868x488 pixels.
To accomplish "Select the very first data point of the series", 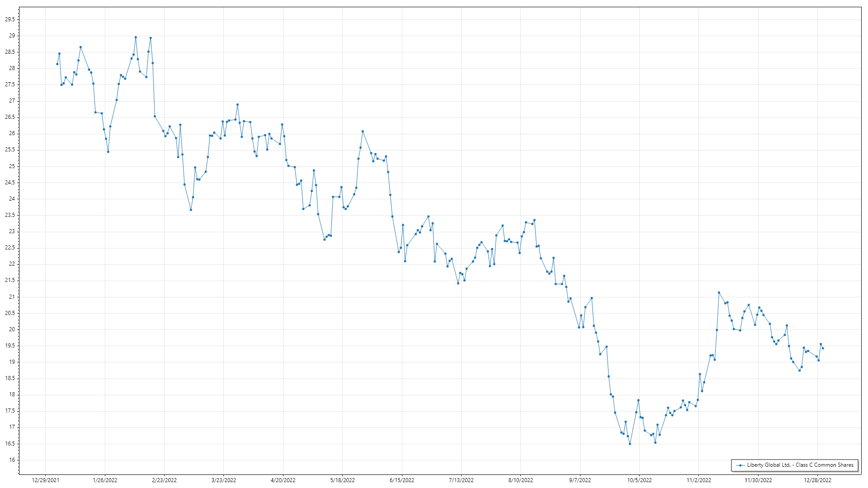I will (x=57, y=64).
